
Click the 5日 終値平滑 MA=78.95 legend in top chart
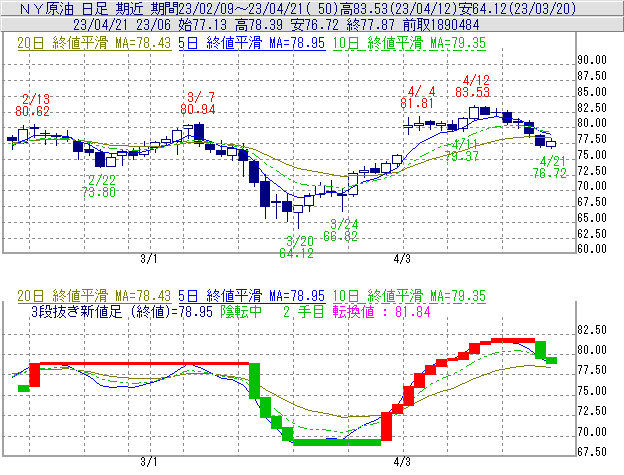[252, 43]
